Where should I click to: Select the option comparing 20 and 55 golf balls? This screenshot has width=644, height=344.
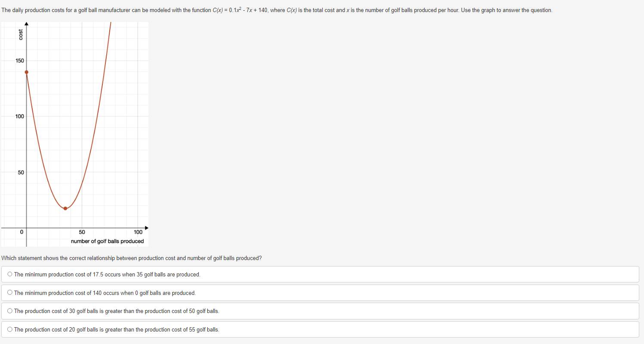9,329
